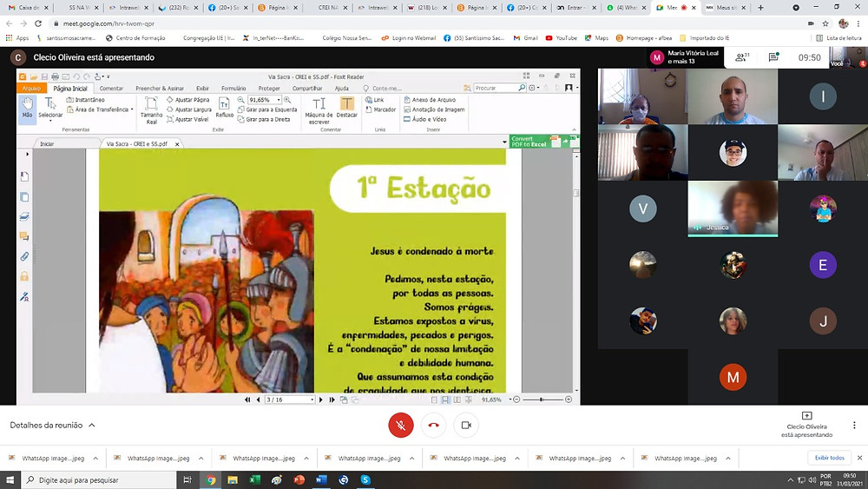This screenshot has height=489, width=868.
Task: Click the Link tool in Links group
Action: (375, 100)
